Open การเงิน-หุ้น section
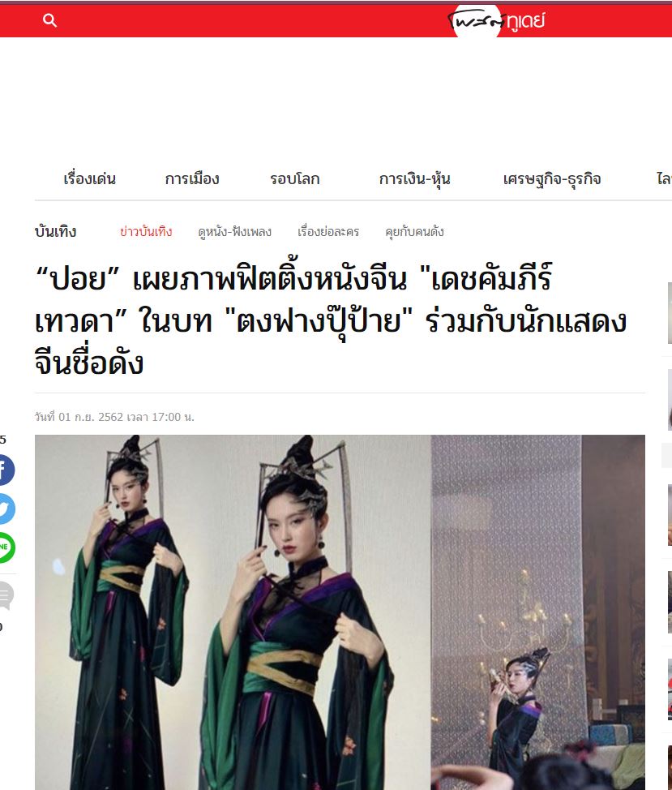The width and height of the screenshot is (672, 790). point(414,179)
